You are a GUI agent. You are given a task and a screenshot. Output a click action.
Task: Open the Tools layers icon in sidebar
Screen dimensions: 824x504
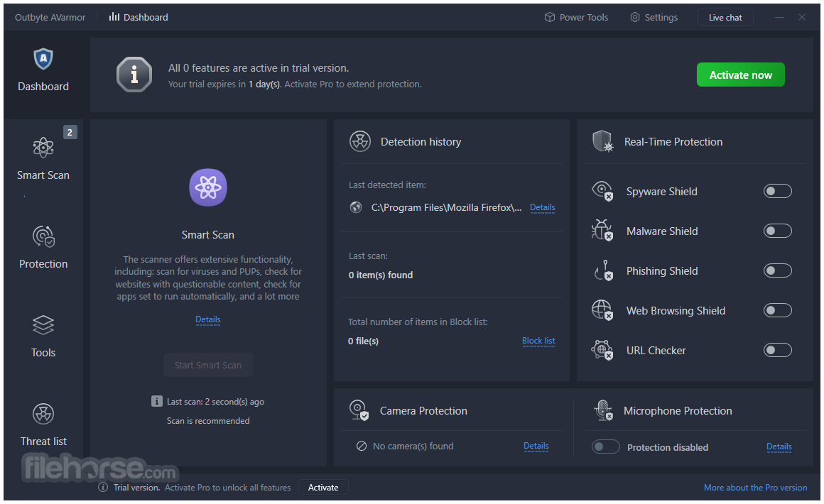[x=43, y=325]
